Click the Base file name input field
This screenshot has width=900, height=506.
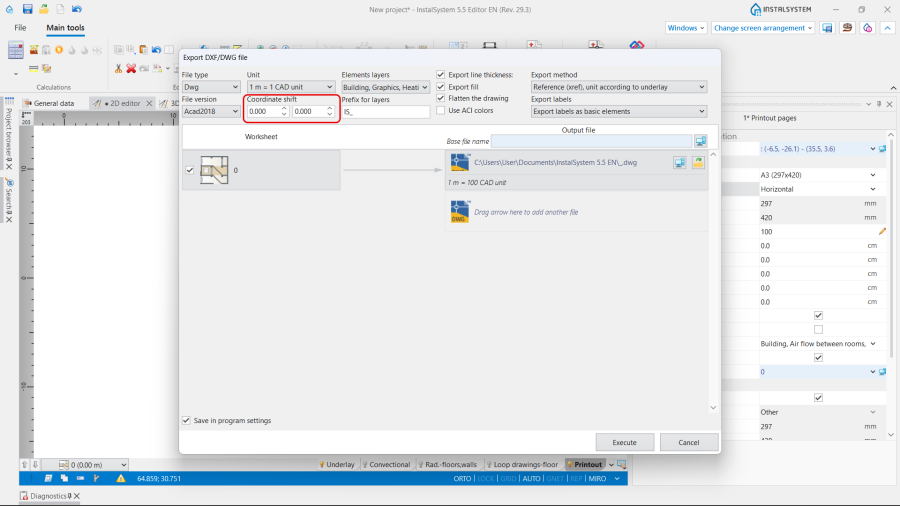pyautogui.click(x=591, y=141)
